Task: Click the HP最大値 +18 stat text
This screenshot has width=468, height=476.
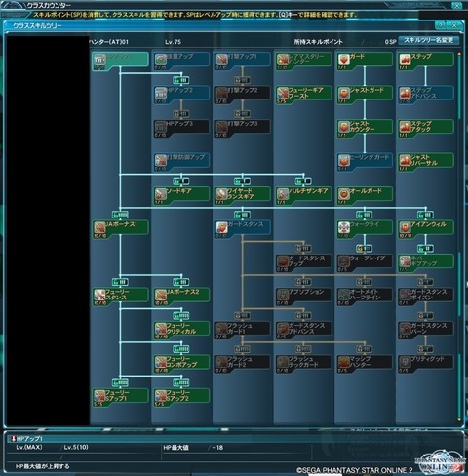Action: tap(193, 448)
